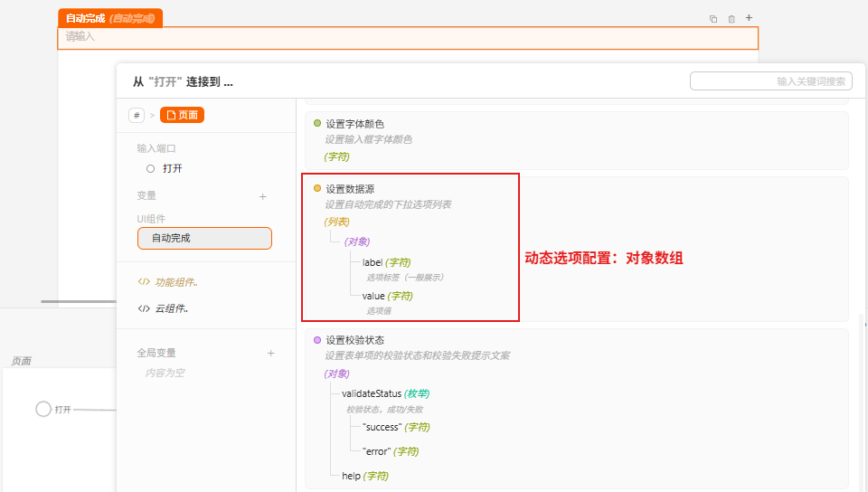Click the 设置校验状态 title text
The image size is (868, 492).
(354, 340)
